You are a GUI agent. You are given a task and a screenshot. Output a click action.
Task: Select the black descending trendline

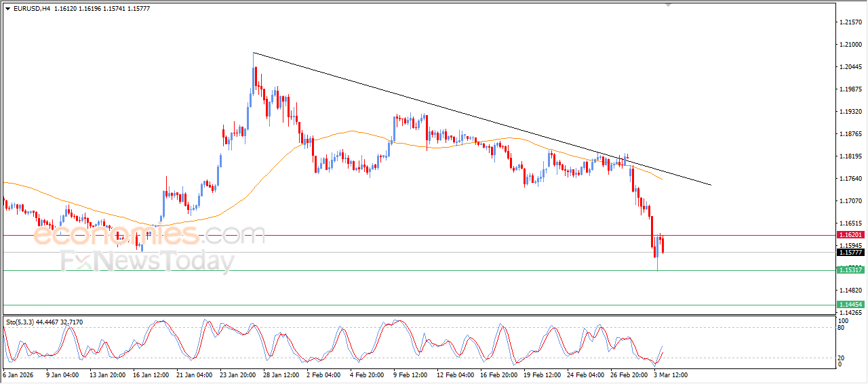coord(482,119)
